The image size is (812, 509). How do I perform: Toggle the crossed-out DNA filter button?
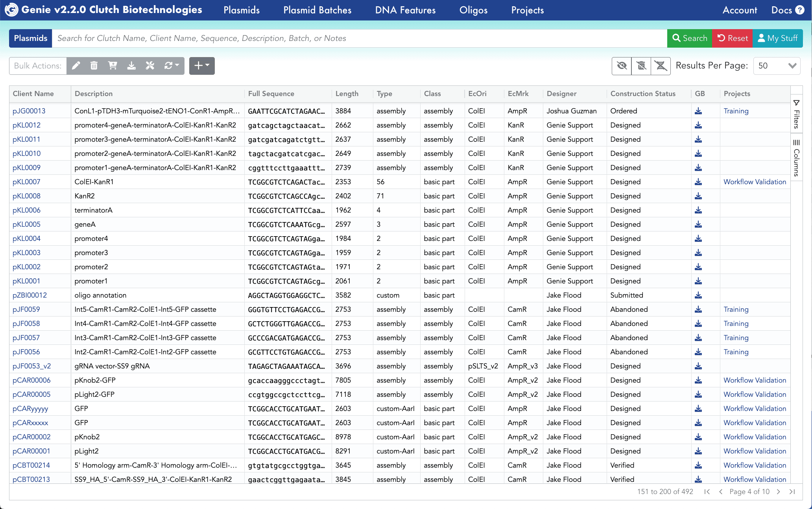pos(661,66)
